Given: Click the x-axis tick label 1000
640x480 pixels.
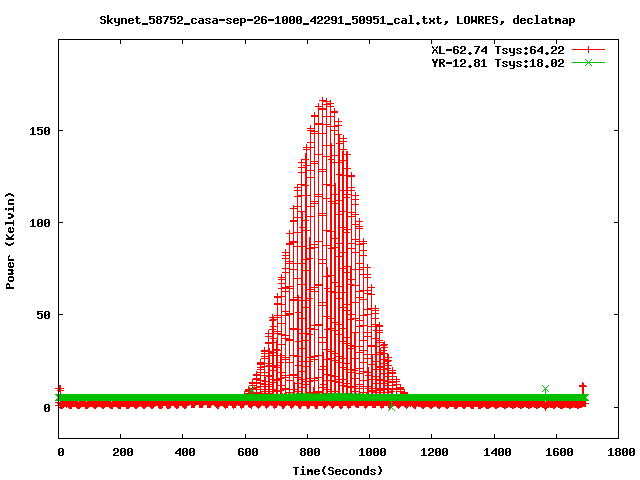Looking at the screenshot, I should [x=372, y=452].
